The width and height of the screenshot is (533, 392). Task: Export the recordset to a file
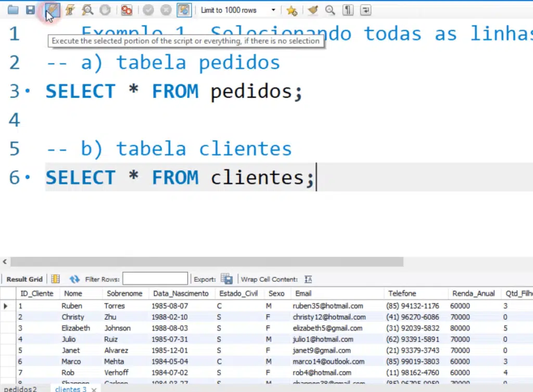(227, 279)
